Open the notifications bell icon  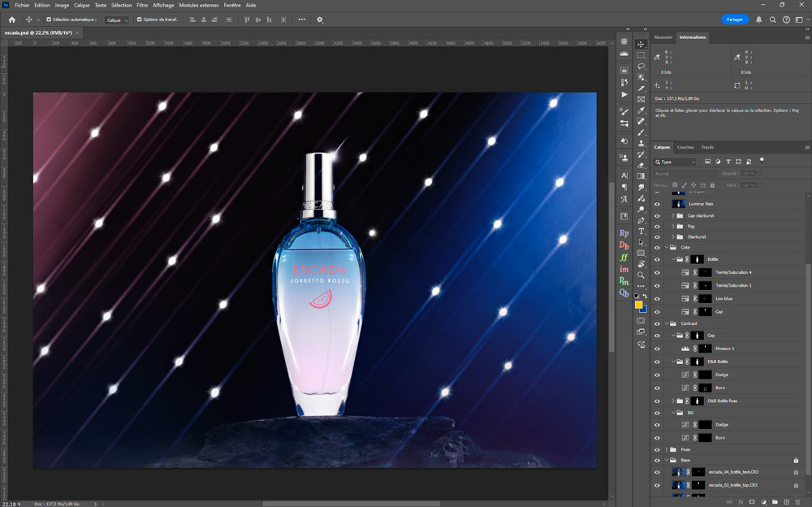coord(758,19)
